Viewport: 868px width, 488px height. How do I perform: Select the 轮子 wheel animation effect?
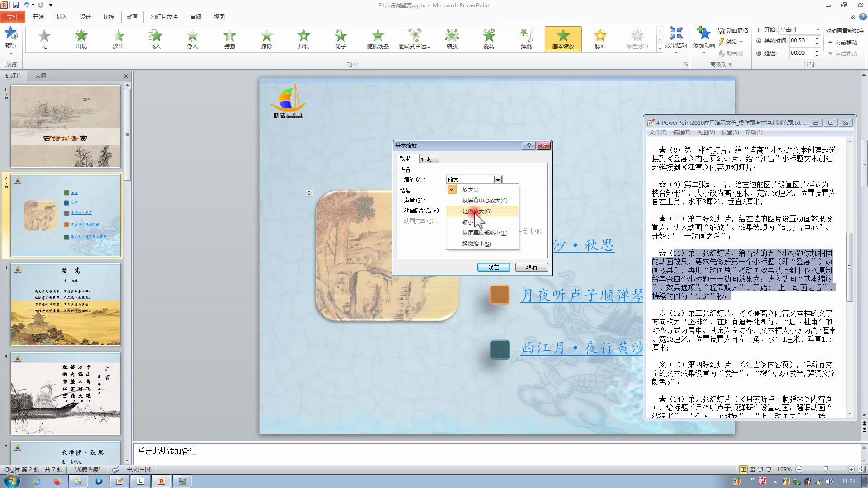coord(340,38)
